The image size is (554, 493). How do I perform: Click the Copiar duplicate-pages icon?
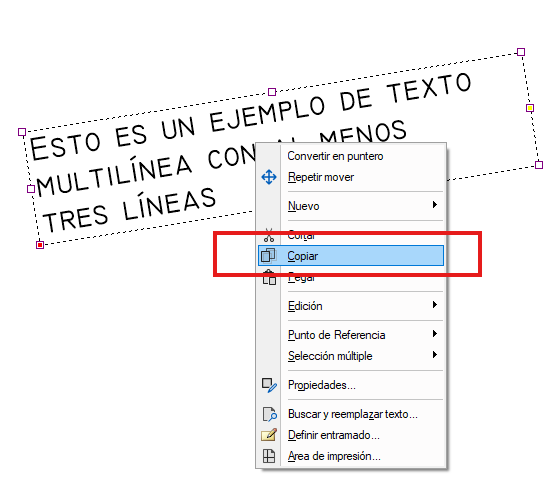pos(269,256)
